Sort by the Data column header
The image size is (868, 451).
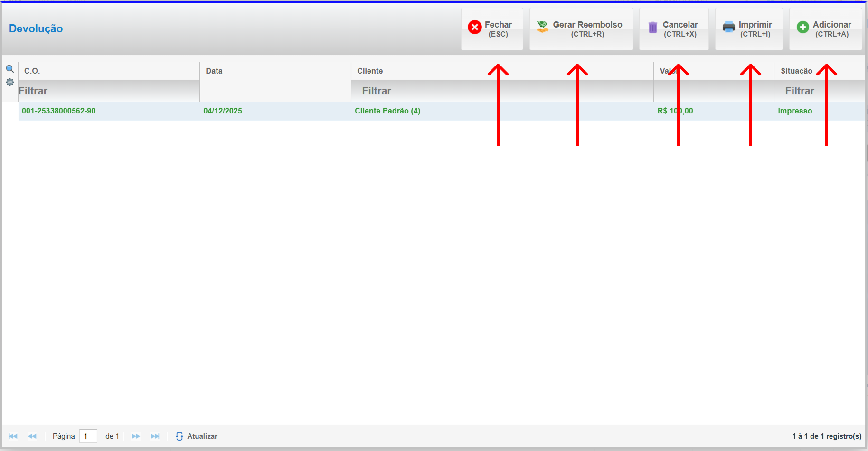pyautogui.click(x=214, y=71)
